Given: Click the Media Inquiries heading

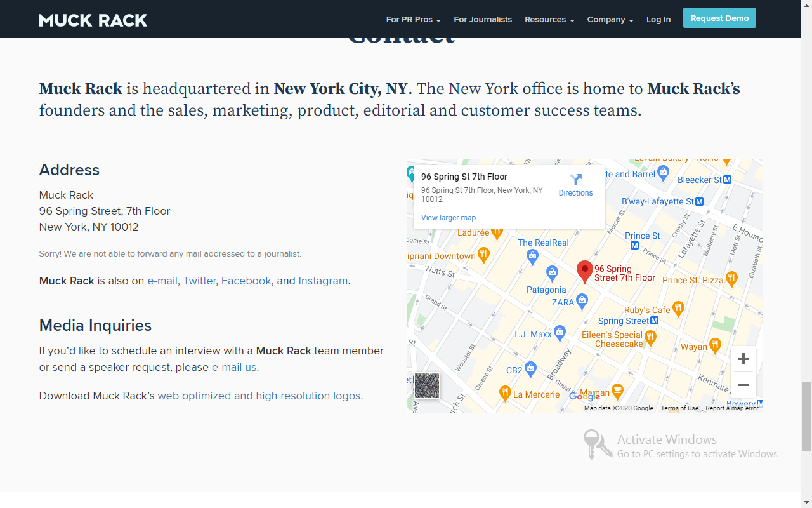Looking at the screenshot, I should [95, 326].
